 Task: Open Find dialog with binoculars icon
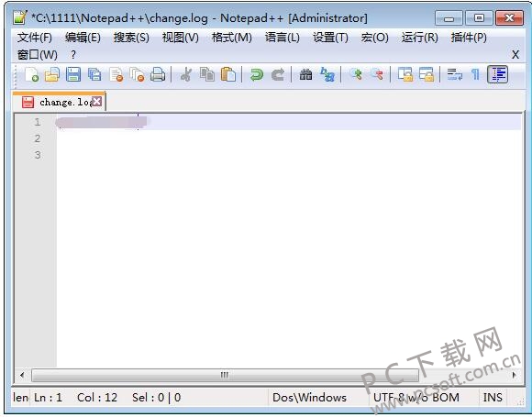(x=305, y=74)
